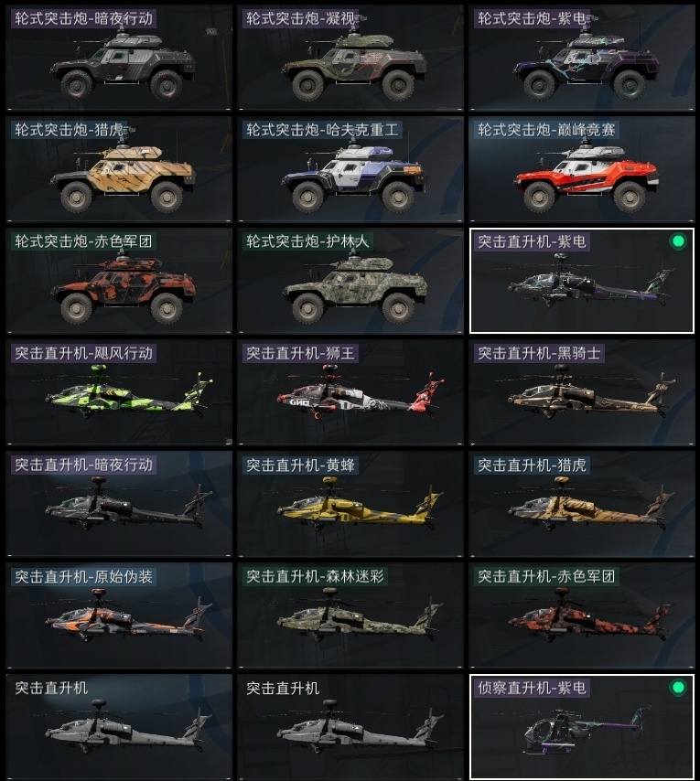This screenshot has width=700, height=781.
Task: Choose the red 轮式突击炮-巅峰竞赛 skin
Action: pyautogui.click(x=582, y=169)
